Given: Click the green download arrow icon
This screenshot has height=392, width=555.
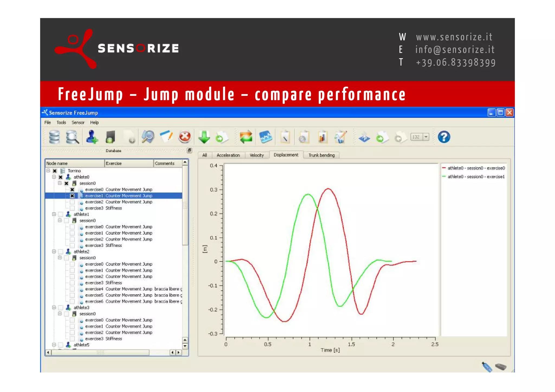Looking at the screenshot, I should pyautogui.click(x=204, y=137).
